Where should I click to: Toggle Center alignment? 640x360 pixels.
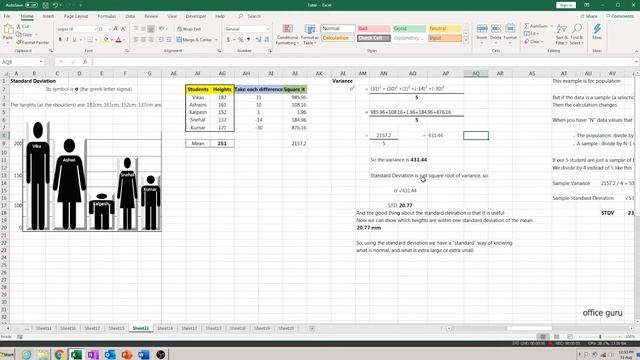coord(143,40)
